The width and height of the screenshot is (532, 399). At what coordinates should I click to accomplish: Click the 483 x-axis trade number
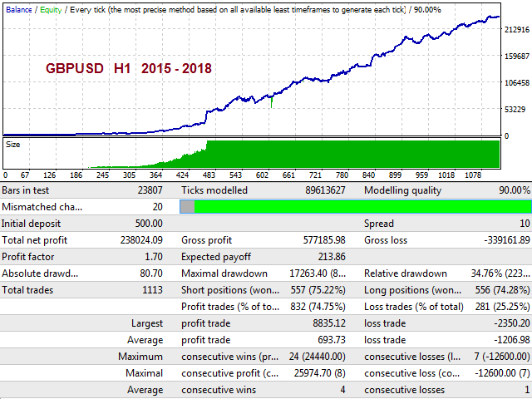tap(209, 175)
